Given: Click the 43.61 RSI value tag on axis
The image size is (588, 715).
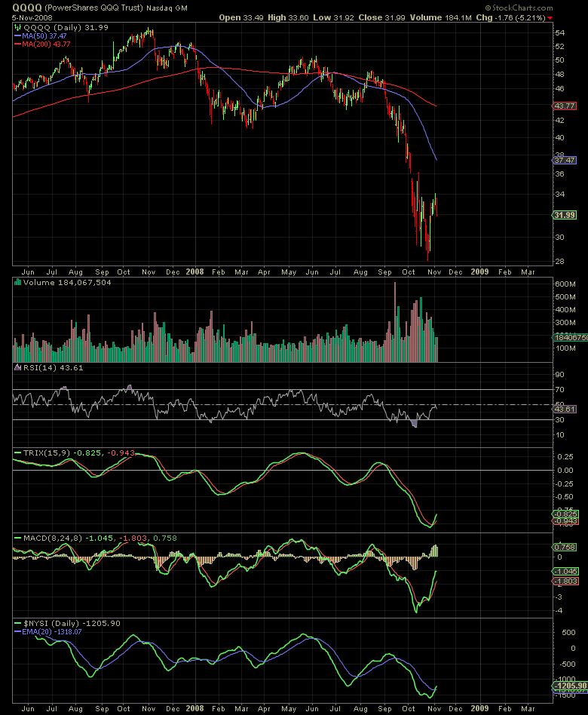Looking at the screenshot, I should click(565, 409).
